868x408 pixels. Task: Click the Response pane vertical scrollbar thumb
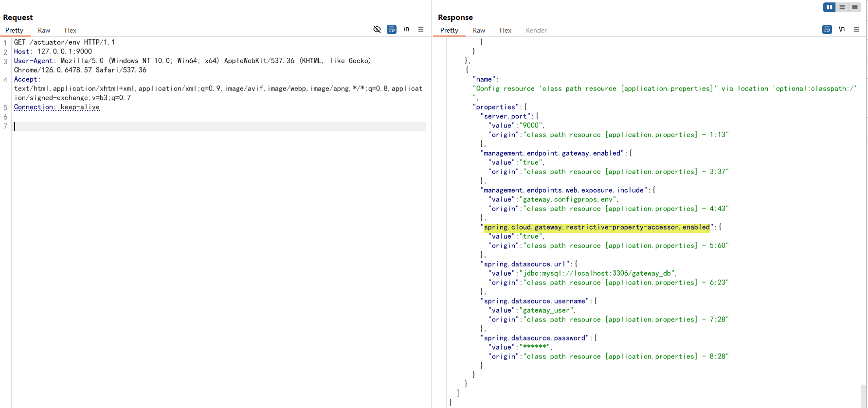(864, 396)
